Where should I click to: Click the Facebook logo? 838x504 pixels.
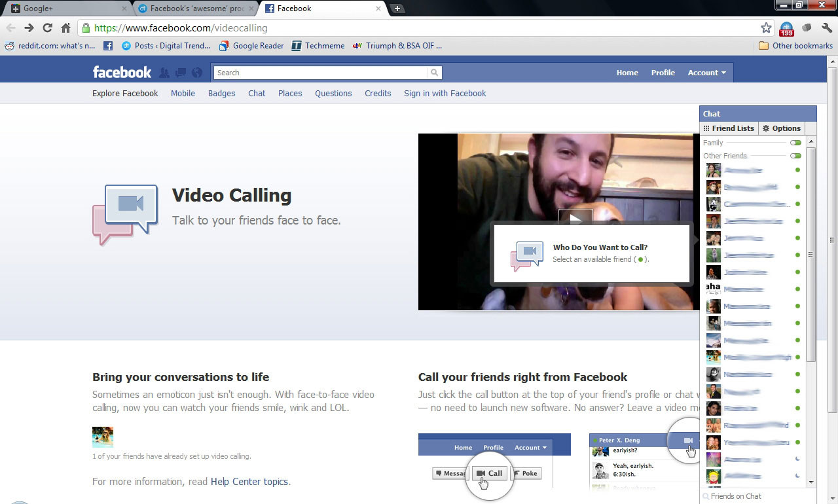[x=122, y=73]
